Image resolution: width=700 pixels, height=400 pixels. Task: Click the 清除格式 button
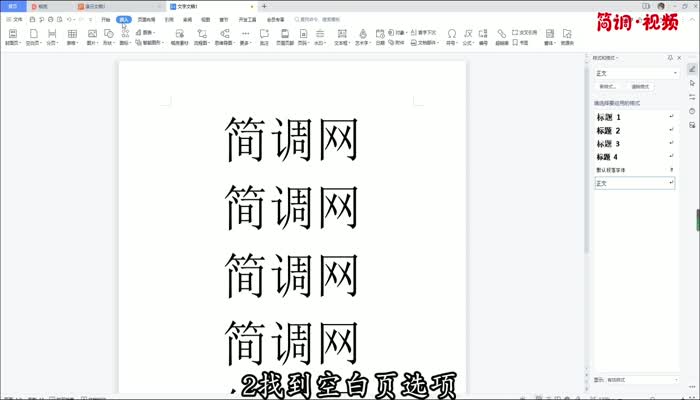coord(639,87)
